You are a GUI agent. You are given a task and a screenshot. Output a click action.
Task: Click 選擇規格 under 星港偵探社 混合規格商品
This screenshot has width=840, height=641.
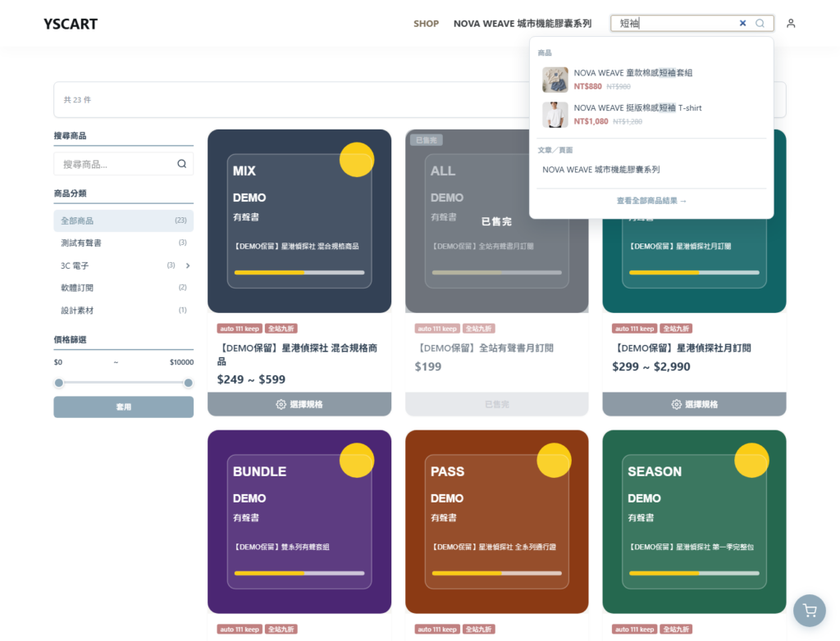pyautogui.click(x=299, y=404)
